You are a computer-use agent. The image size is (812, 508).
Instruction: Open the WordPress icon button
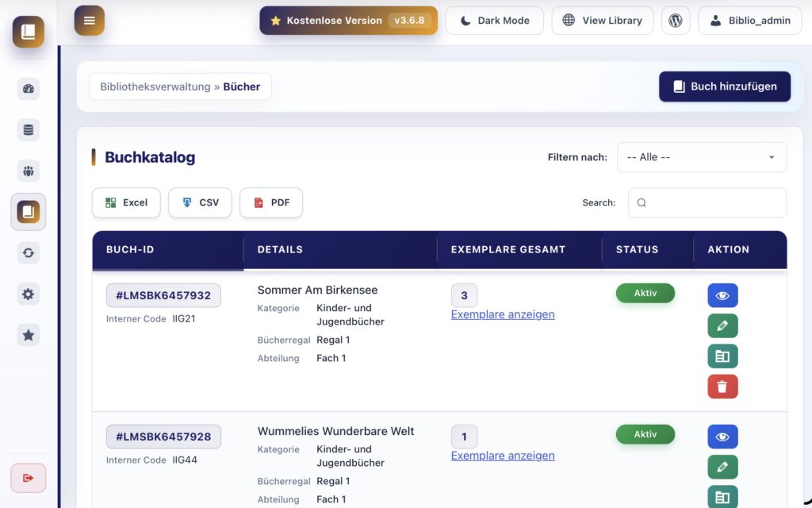point(676,21)
